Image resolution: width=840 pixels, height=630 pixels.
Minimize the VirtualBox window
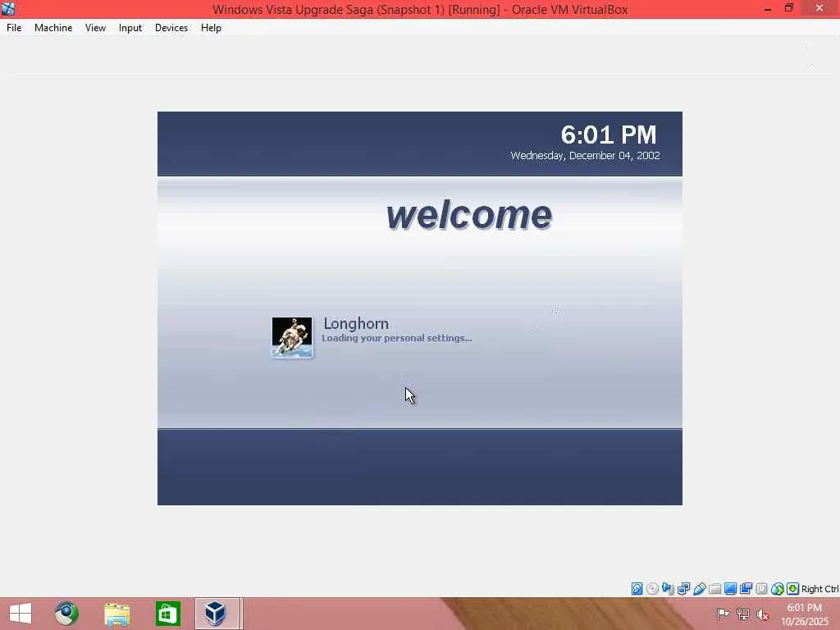768,9
